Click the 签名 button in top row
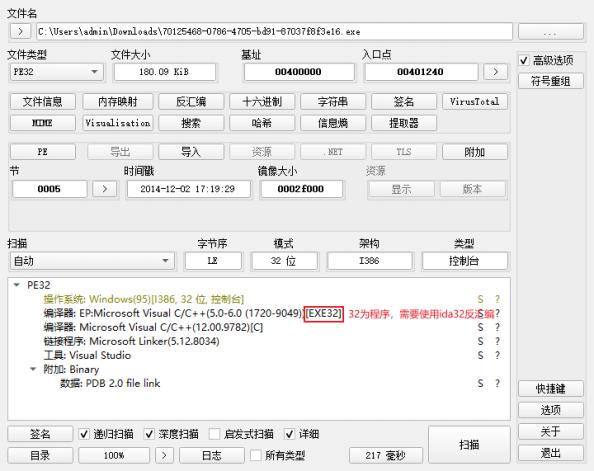Viewport: 594px width, 471px height. pyautogui.click(x=404, y=102)
